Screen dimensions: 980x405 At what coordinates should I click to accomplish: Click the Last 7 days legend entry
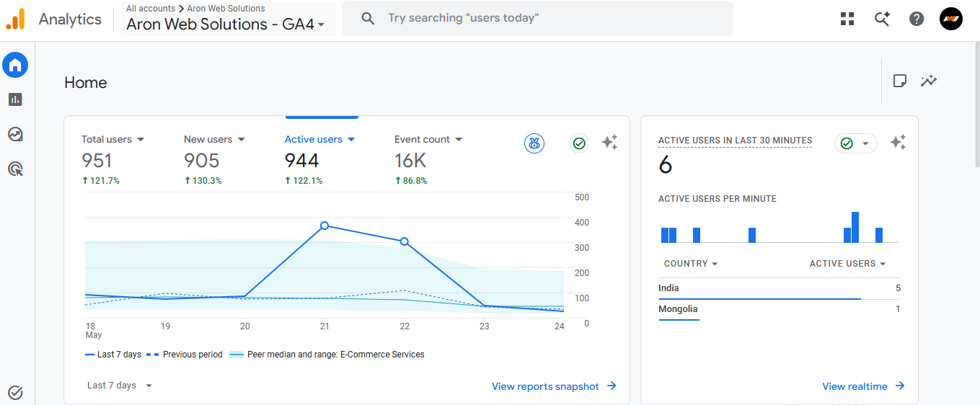click(x=113, y=355)
